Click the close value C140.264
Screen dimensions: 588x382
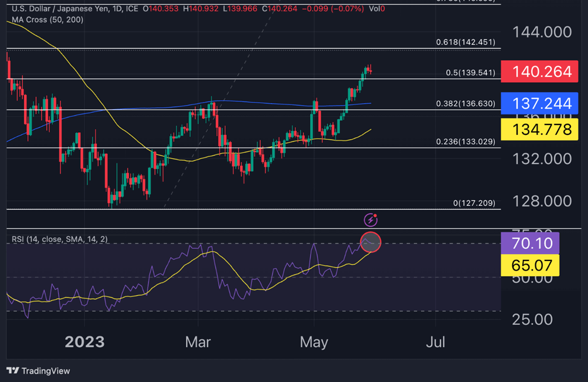point(280,9)
